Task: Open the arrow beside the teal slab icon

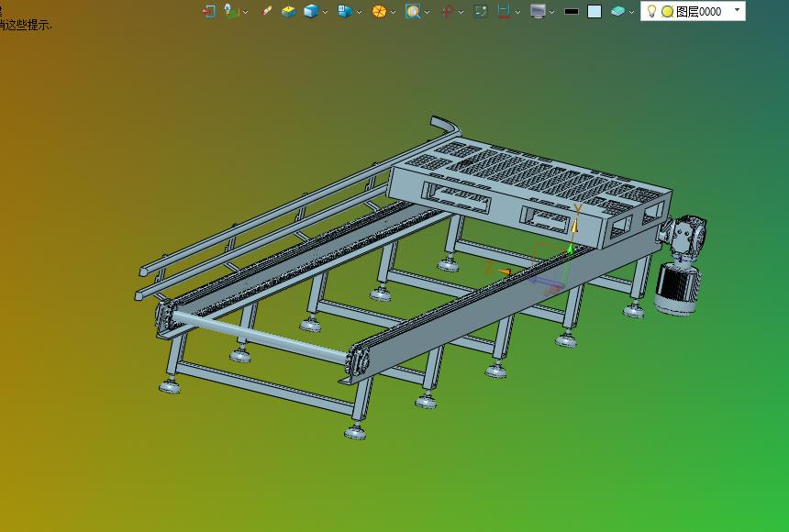Action: click(x=631, y=12)
